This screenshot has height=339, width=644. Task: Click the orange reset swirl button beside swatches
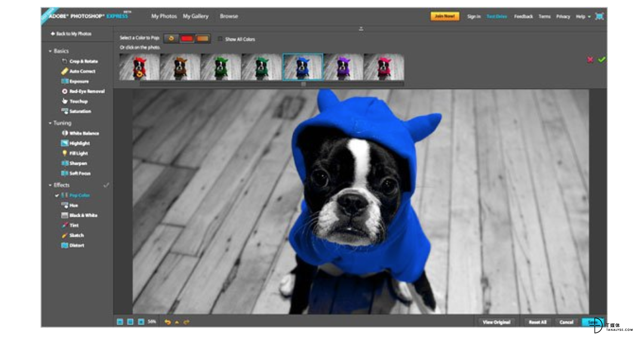(171, 39)
